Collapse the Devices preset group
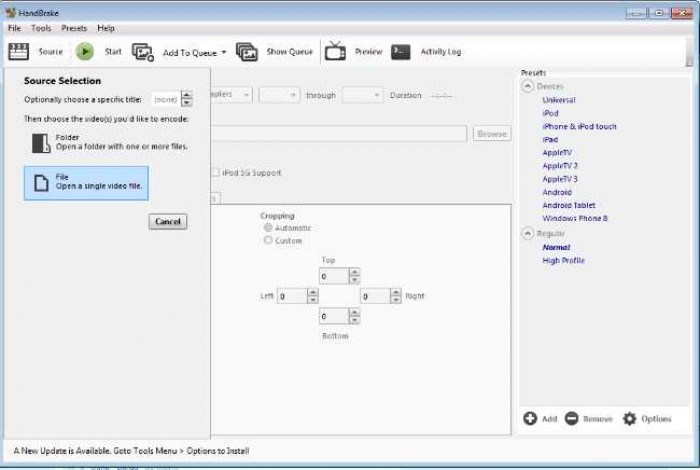700x470 pixels. [528, 86]
